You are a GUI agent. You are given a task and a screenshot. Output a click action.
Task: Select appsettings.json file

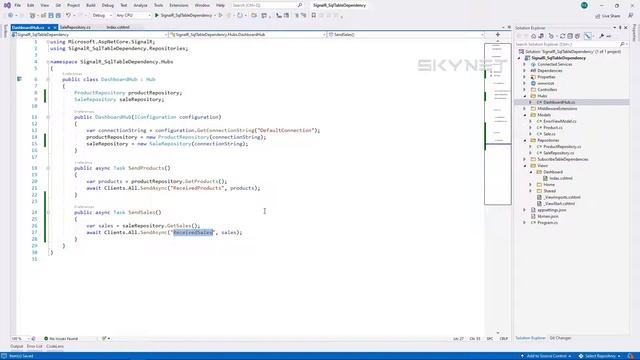(551, 210)
